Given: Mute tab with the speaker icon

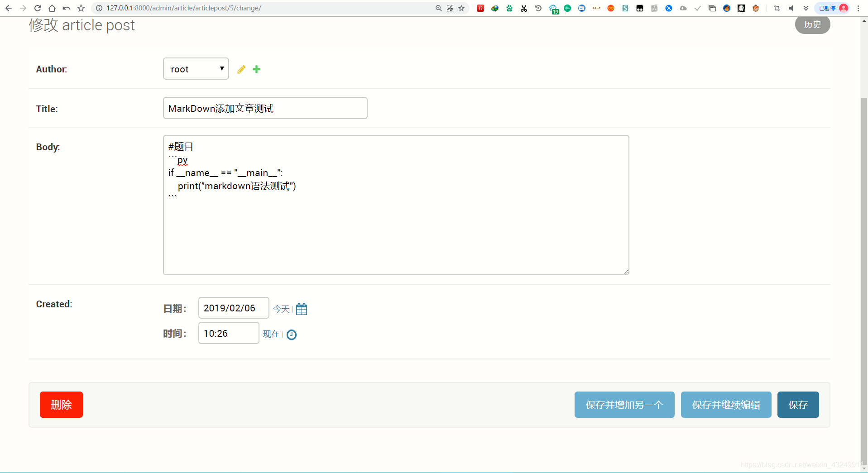Looking at the screenshot, I should (791, 8).
